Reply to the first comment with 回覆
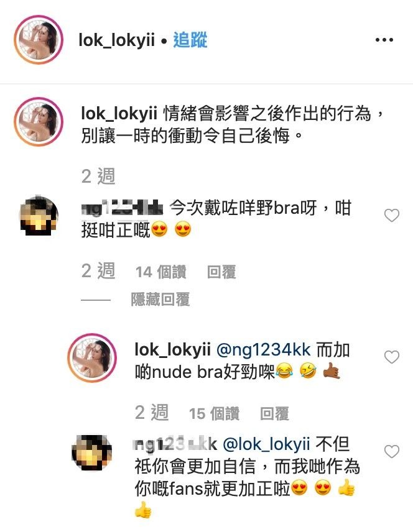 [x=221, y=272]
